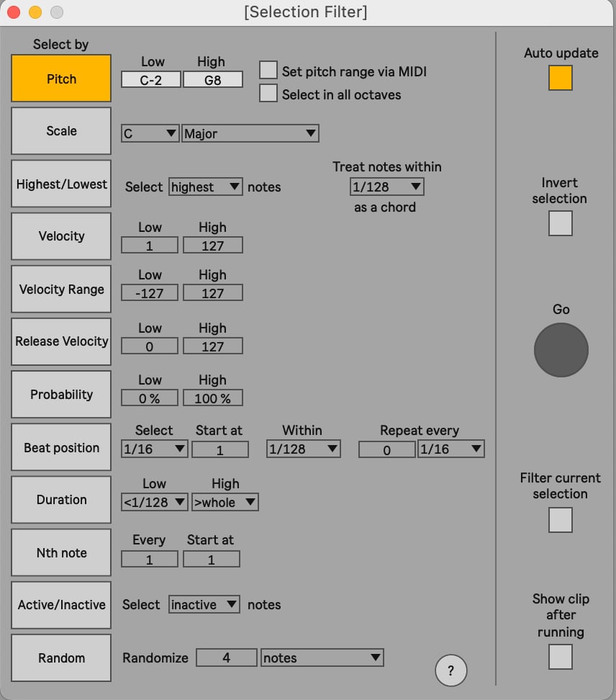
Task: Select the Velocity filter button
Action: tap(61, 236)
